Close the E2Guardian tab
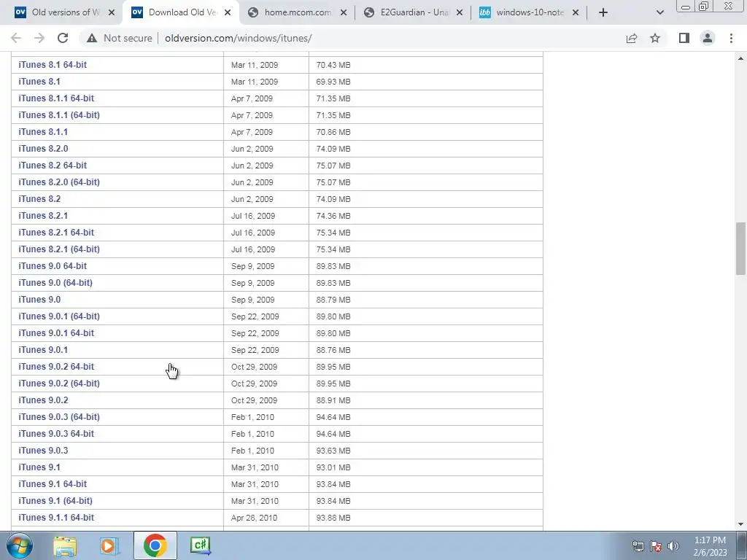The width and height of the screenshot is (747, 560). [460, 12]
